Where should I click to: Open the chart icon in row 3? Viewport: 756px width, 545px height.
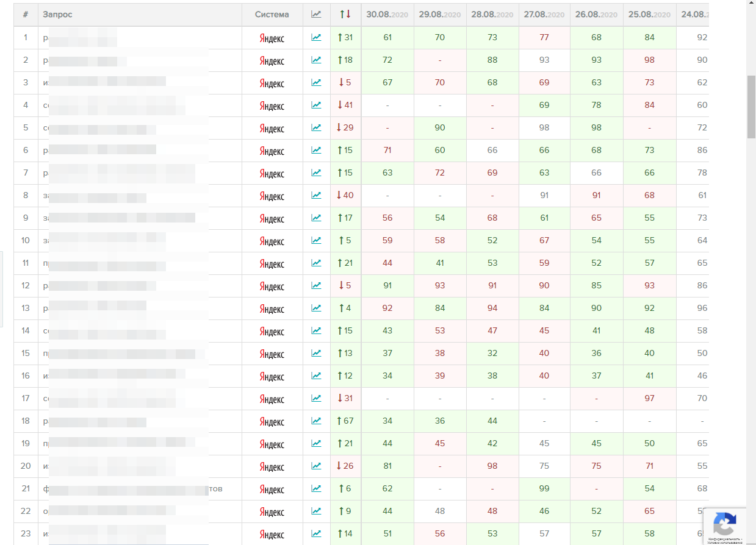316,82
